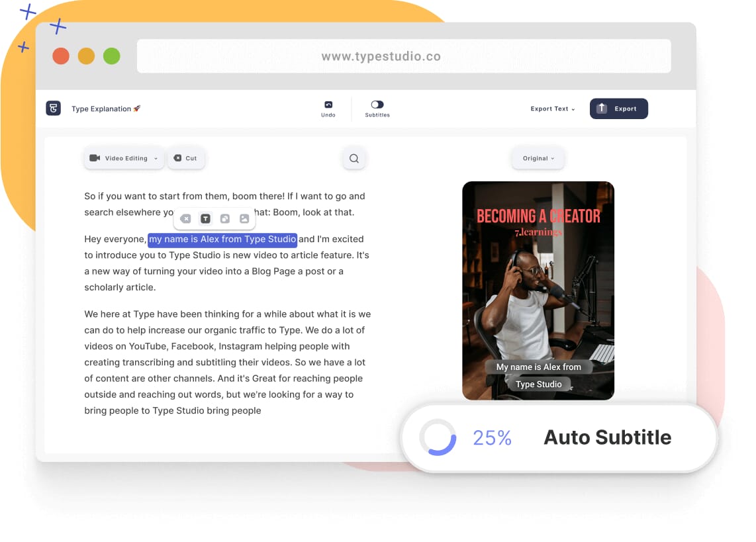The height and width of the screenshot is (542, 756).
Task: Toggle the Subtitles switch
Action: [377, 105]
